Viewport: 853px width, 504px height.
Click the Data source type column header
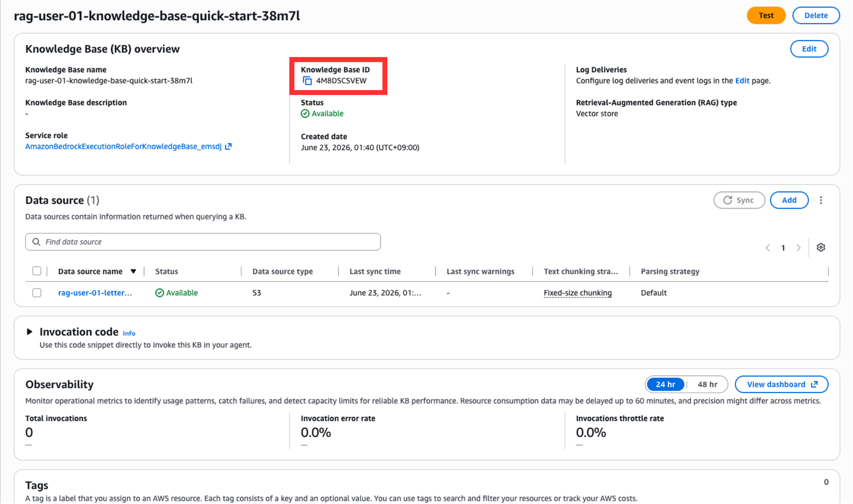click(283, 272)
